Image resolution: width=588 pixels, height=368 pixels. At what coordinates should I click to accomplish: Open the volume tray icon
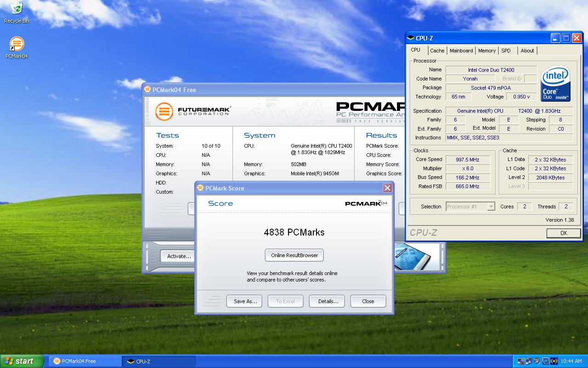pos(537,361)
